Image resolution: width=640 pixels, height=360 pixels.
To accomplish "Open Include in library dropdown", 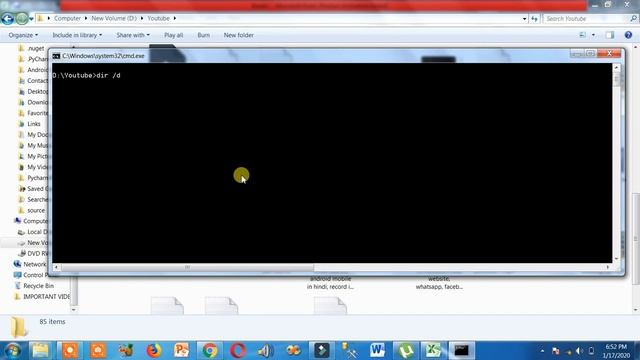I will tap(77, 35).
